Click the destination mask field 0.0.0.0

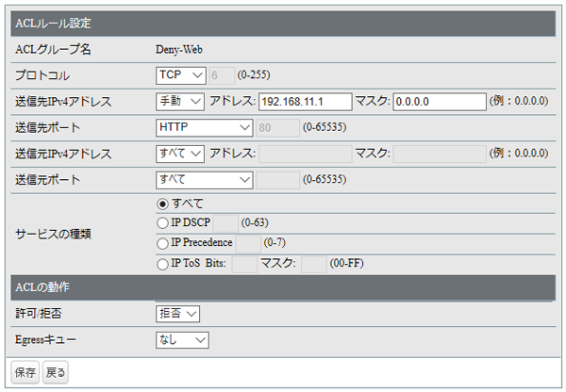click(439, 101)
